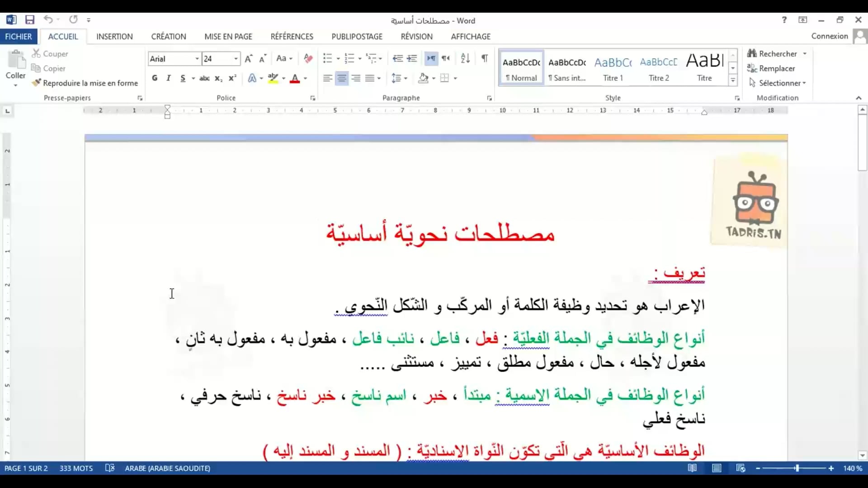Collapse the ribbon arrow

(859, 98)
